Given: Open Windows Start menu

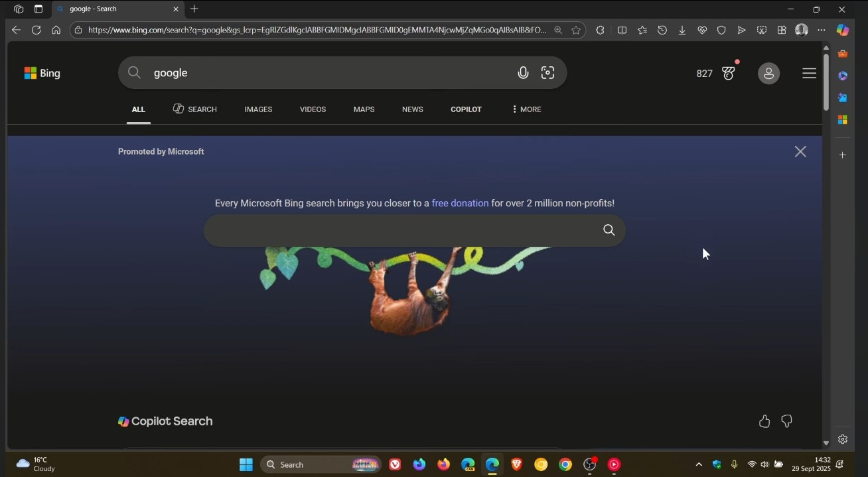Looking at the screenshot, I should [246, 464].
